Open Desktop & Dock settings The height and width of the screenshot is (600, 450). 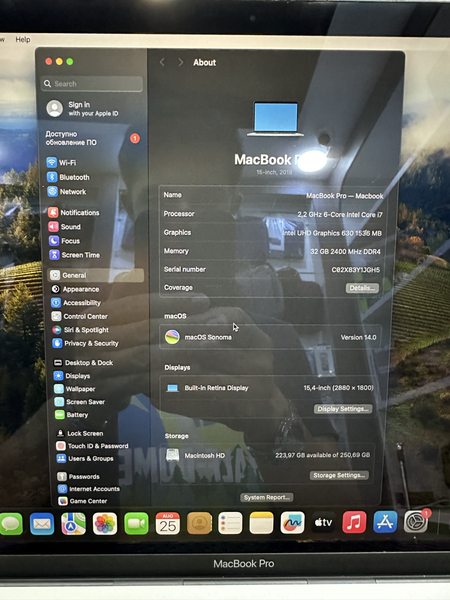click(x=83, y=363)
